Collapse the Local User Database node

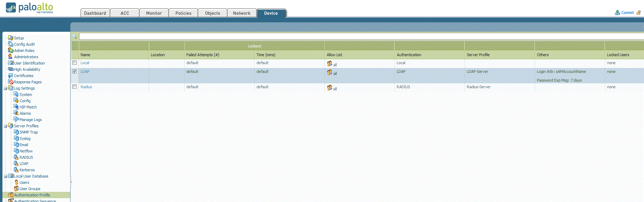tap(5, 176)
